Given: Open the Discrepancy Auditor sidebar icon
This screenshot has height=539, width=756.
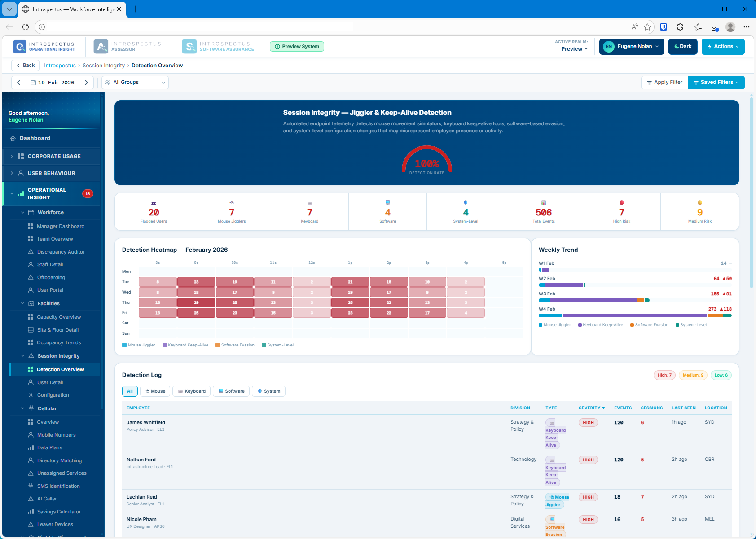Looking at the screenshot, I should tap(30, 251).
